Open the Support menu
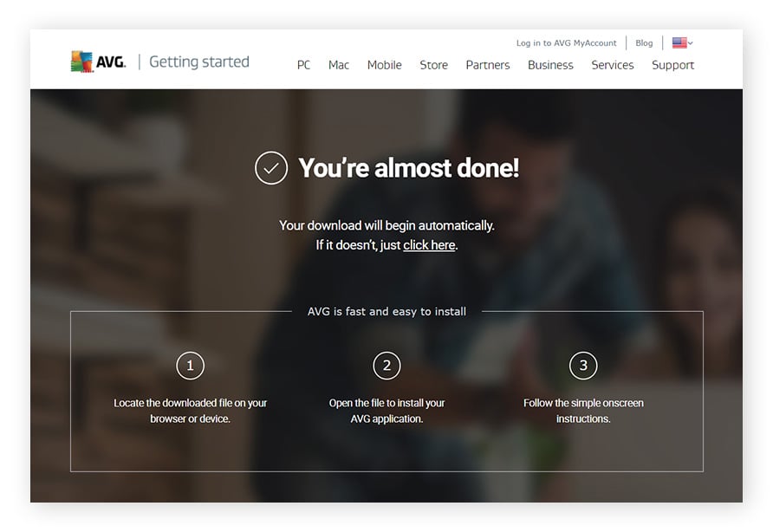This screenshot has height=532, width=773. tap(673, 65)
